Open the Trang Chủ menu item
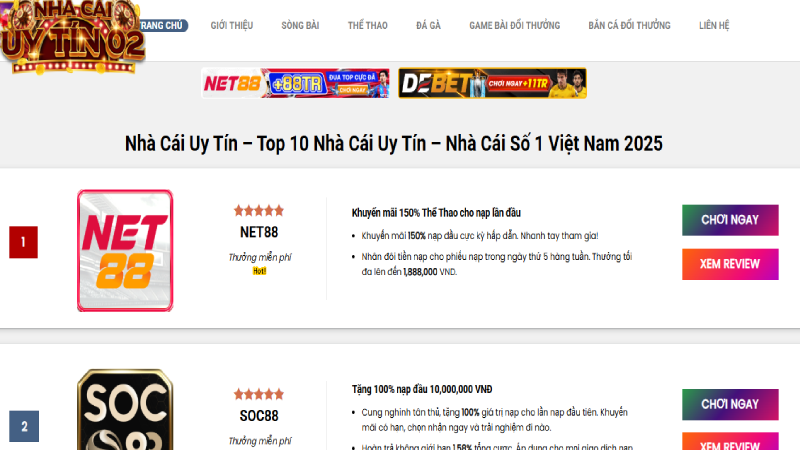This screenshot has width=800, height=450. [162, 26]
